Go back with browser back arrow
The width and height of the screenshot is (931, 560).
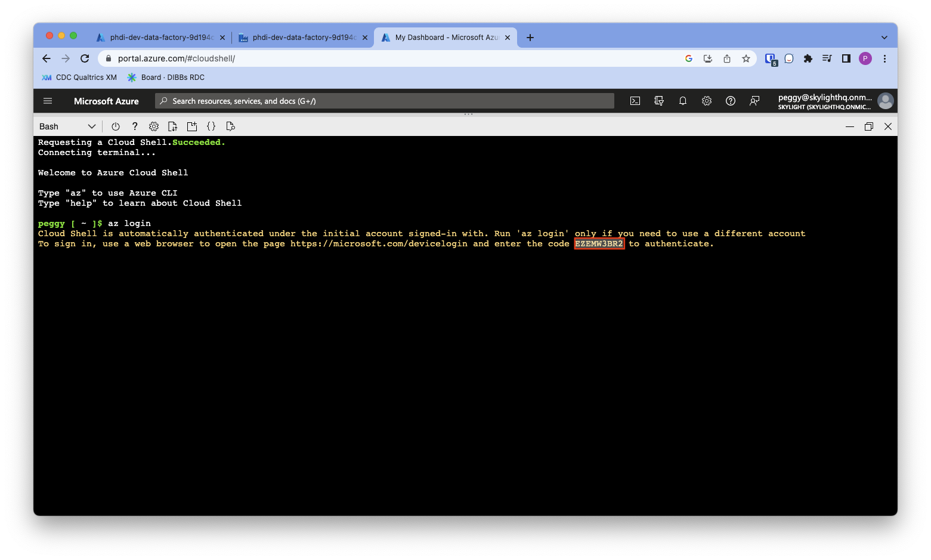[x=47, y=58]
